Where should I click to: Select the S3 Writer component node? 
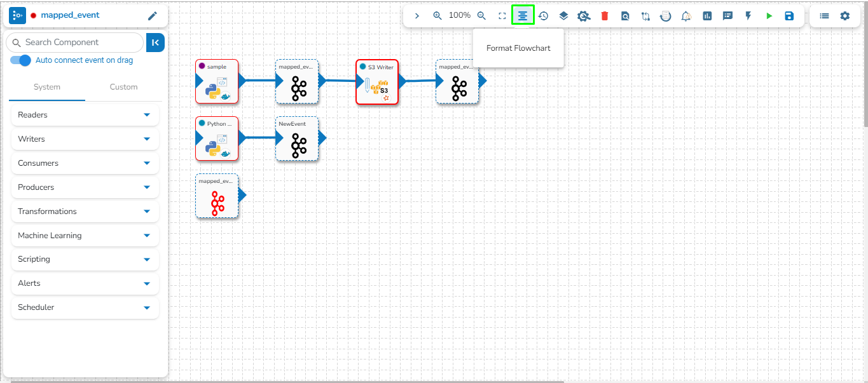pos(377,82)
